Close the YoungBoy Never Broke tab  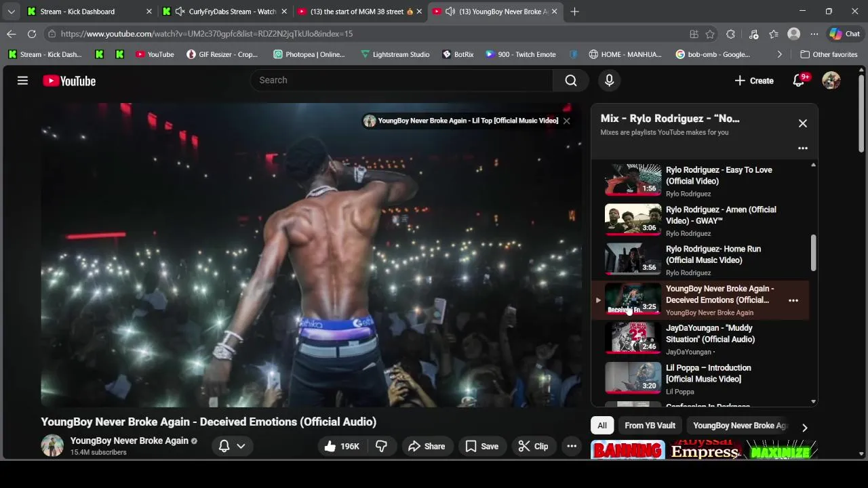[x=554, y=12]
